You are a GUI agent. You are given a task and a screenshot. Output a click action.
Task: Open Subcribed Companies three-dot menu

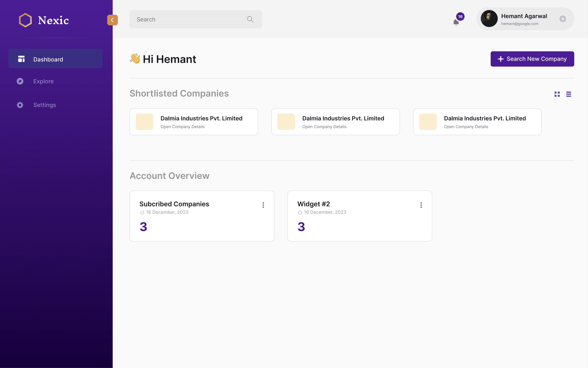[x=263, y=205]
